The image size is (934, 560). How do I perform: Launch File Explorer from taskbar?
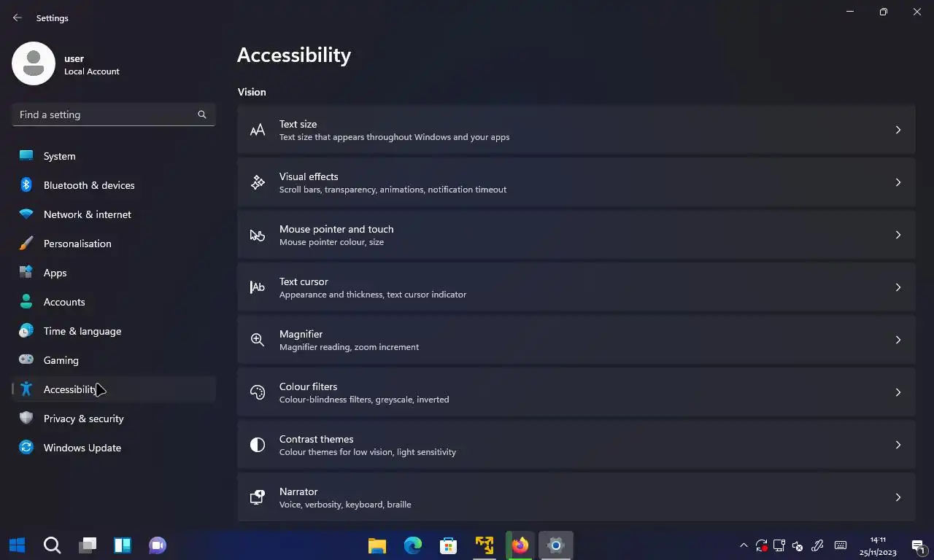[377, 545]
